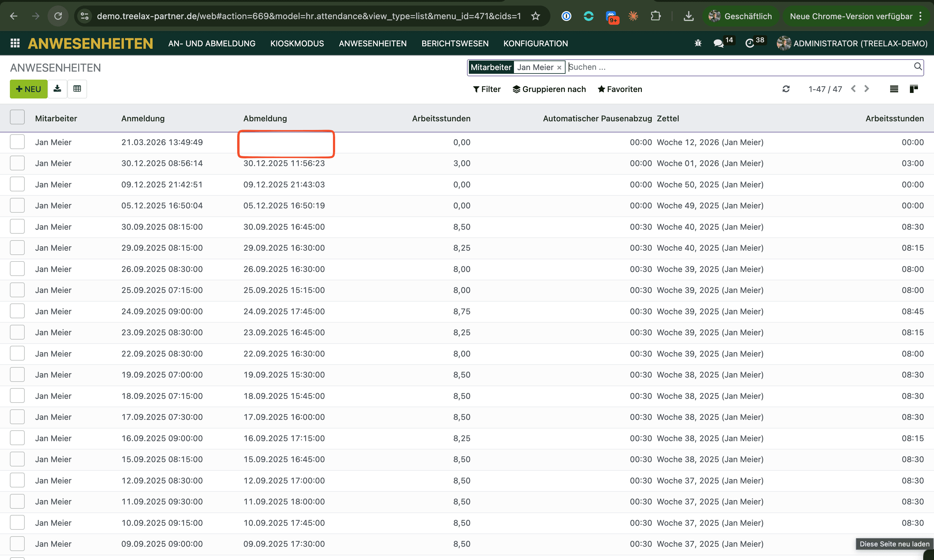Viewport: 934px width, 560px height.
Task: Open the Chrome extensions puzzle icon
Action: tap(656, 16)
